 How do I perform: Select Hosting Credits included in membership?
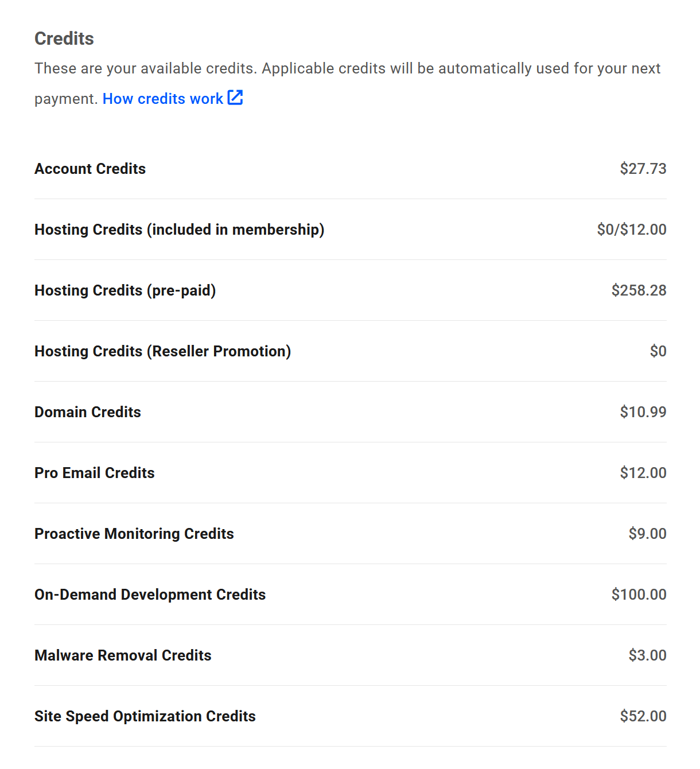click(179, 229)
